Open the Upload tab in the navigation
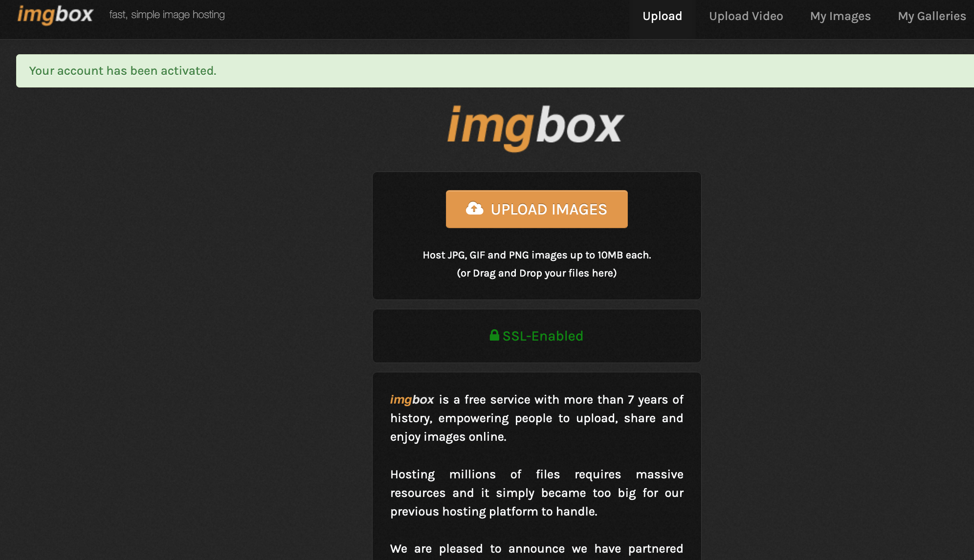 pyautogui.click(x=662, y=16)
